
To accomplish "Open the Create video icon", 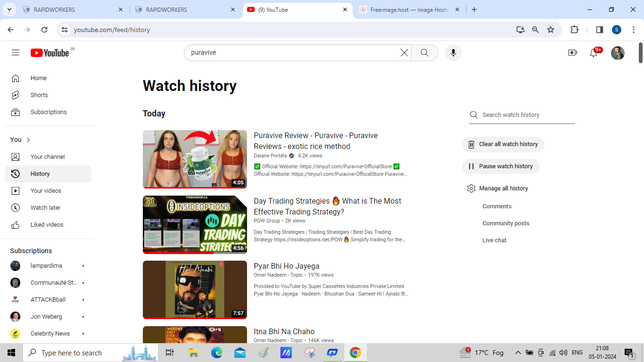I will (x=572, y=53).
